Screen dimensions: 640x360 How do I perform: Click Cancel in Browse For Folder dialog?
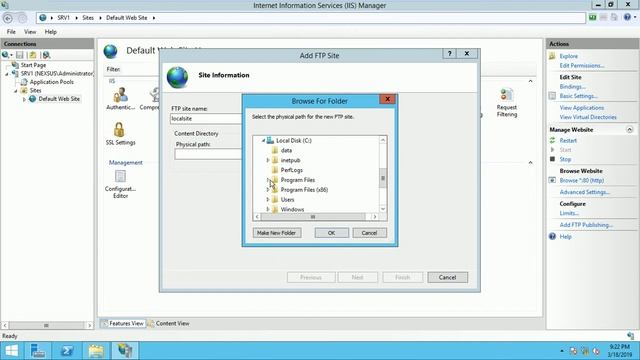coord(369,233)
